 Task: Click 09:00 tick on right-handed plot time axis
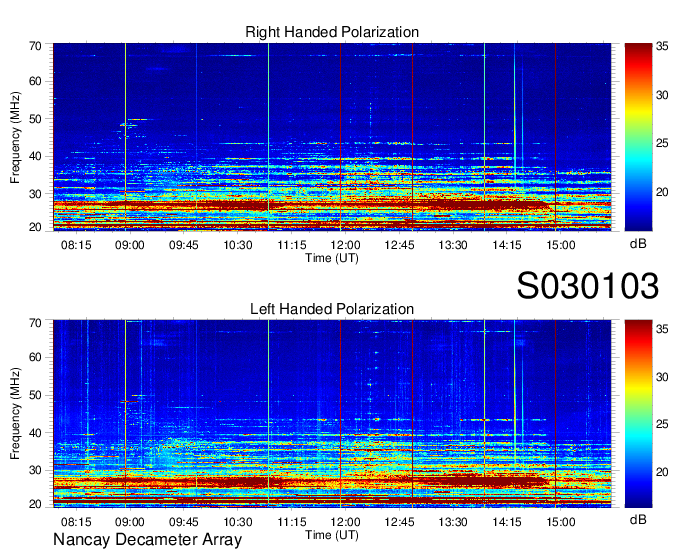coord(129,245)
